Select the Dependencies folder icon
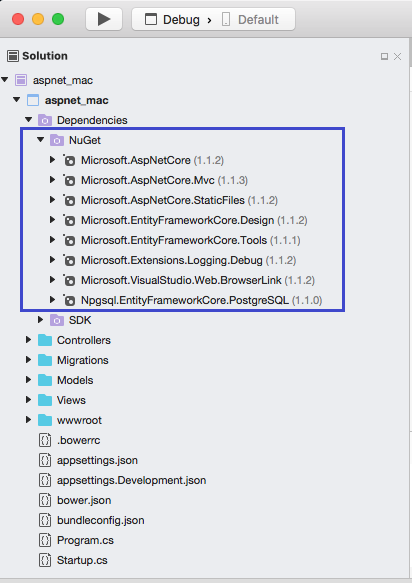 click(x=45, y=120)
